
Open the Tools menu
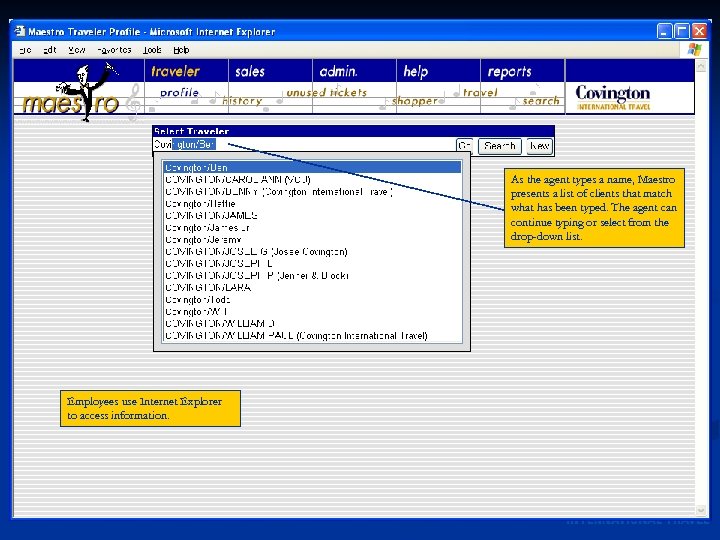pos(152,50)
